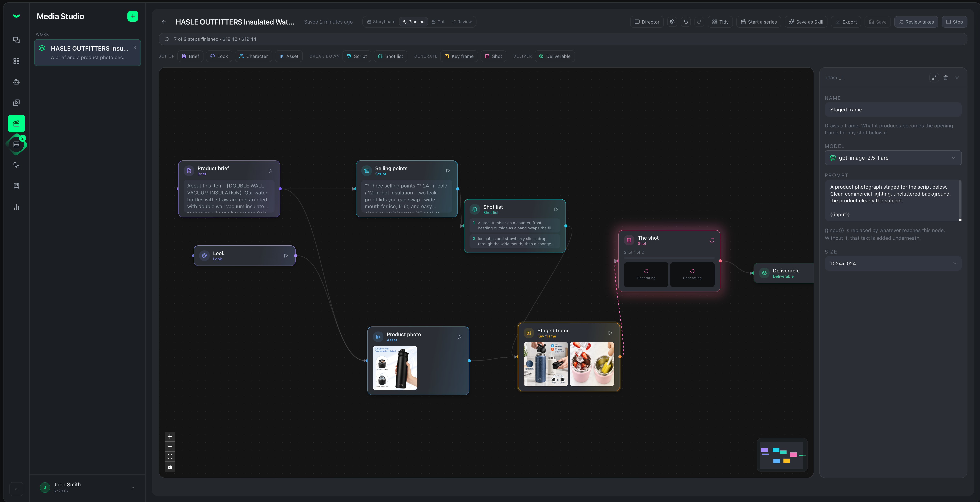Zoom in on the canvas
The height and width of the screenshot is (502, 980).
pyautogui.click(x=170, y=437)
